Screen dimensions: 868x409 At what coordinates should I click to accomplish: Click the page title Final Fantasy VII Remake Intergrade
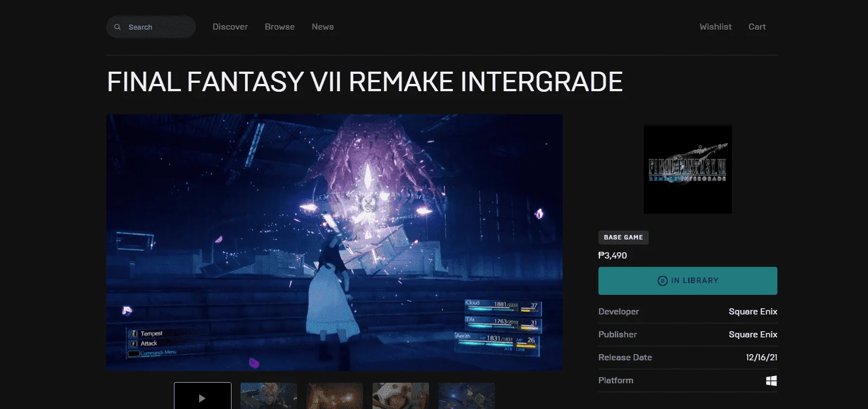click(365, 82)
